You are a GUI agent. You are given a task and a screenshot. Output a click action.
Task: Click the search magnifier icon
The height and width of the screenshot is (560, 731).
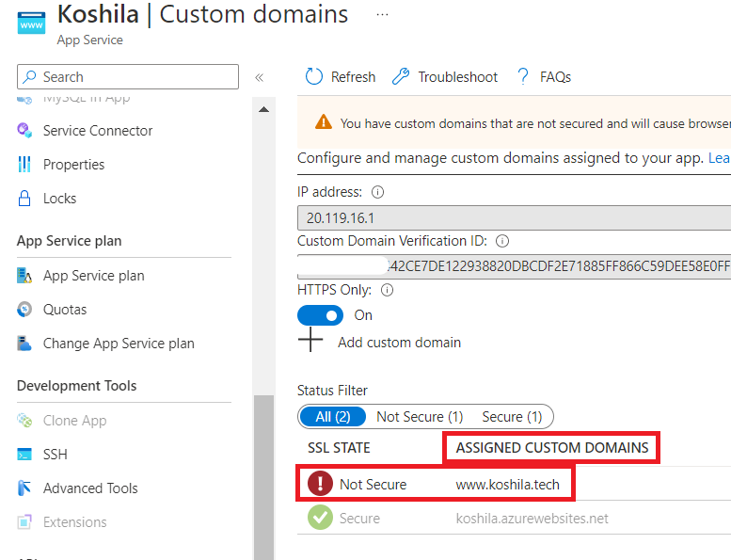(29, 76)
